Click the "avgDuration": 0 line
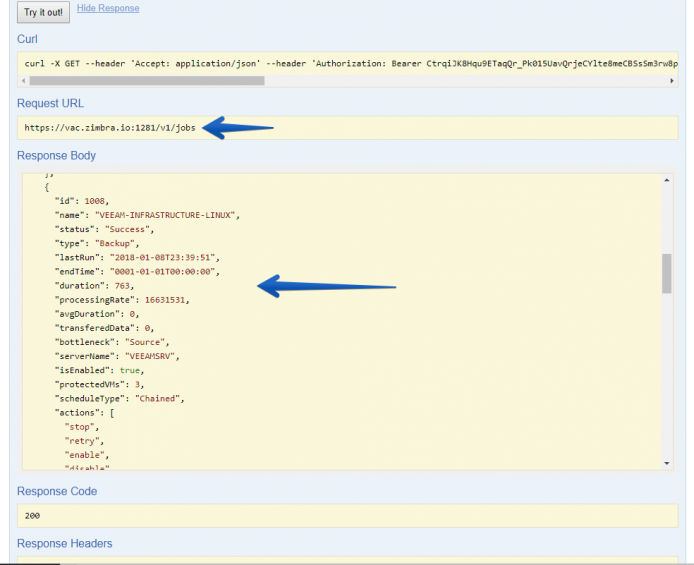694x565 pixels. [97, 314]
